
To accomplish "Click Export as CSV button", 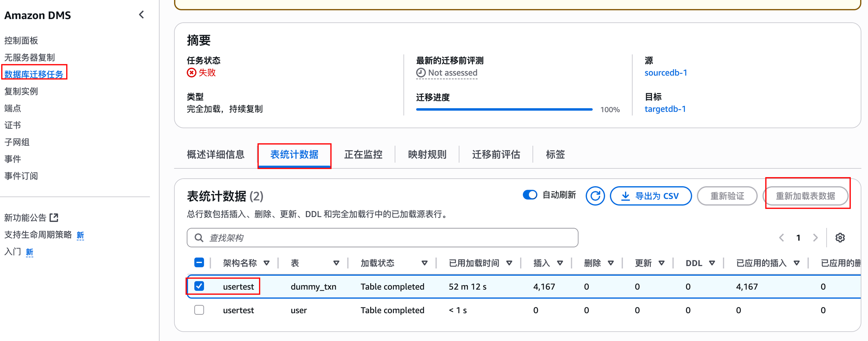I will pyautogui.click(x=650, y=196).
